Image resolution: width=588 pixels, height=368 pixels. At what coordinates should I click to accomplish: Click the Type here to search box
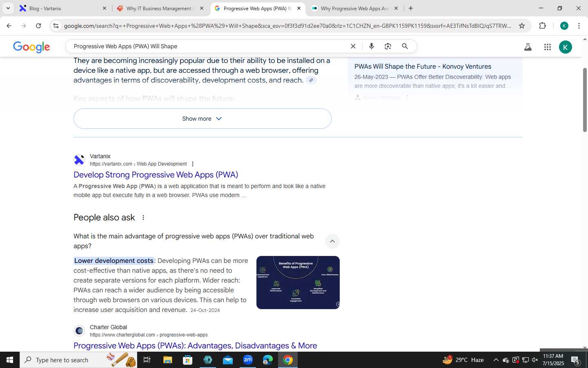78,360
